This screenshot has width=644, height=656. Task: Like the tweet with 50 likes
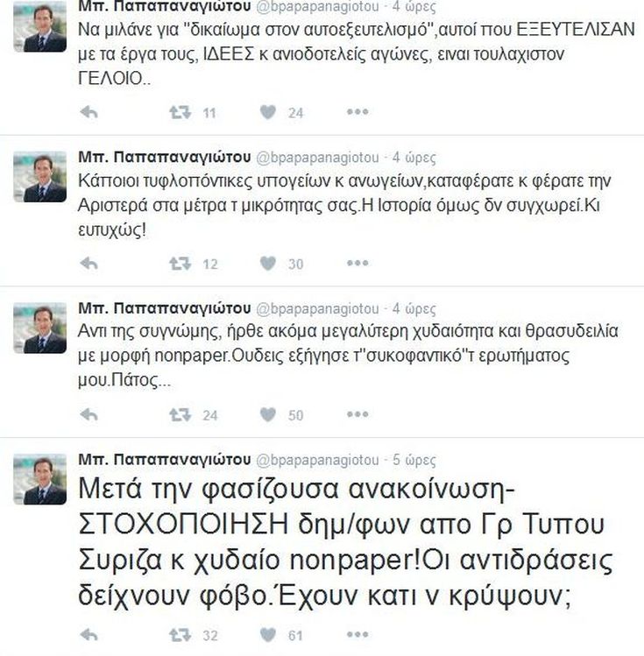[268, 414]
